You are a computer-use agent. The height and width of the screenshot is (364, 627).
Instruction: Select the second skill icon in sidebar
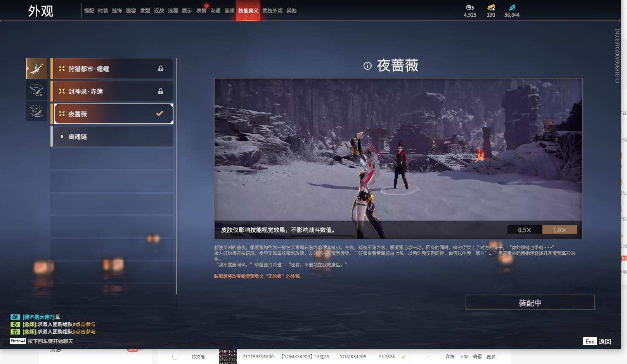pos(36,91)
